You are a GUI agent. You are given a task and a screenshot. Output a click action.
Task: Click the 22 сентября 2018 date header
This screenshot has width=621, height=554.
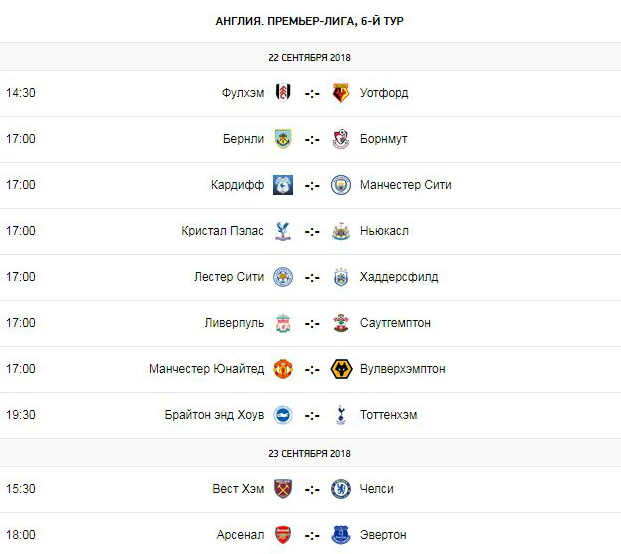pos(310,57)
